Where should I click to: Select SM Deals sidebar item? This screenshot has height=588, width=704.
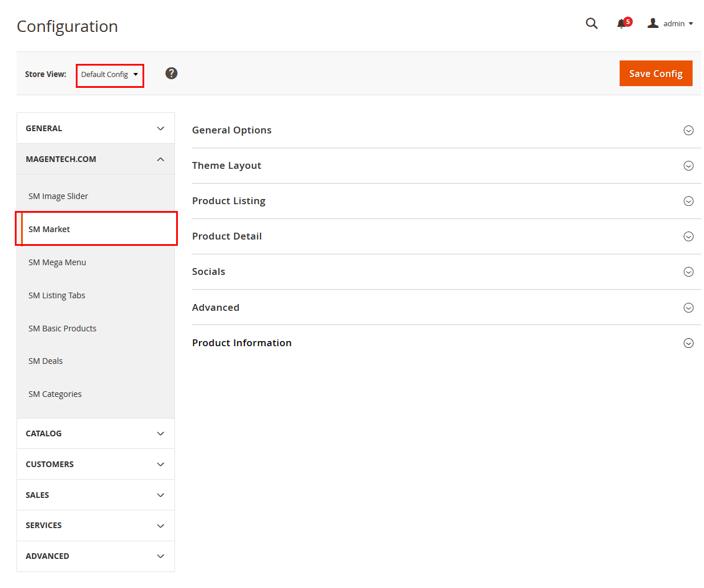(46, 361)
